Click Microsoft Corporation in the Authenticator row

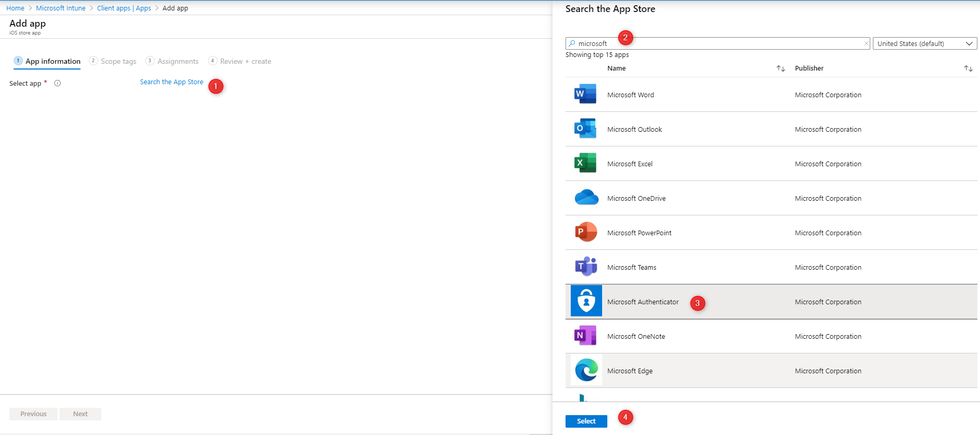click(828, 302)
